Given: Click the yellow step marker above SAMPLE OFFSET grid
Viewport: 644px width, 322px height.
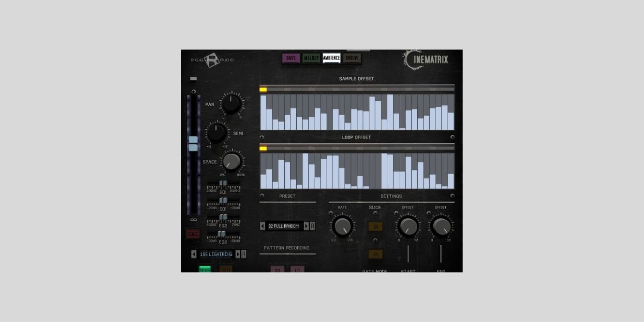Looking at the screenshot, I should (x=263, y=89).
